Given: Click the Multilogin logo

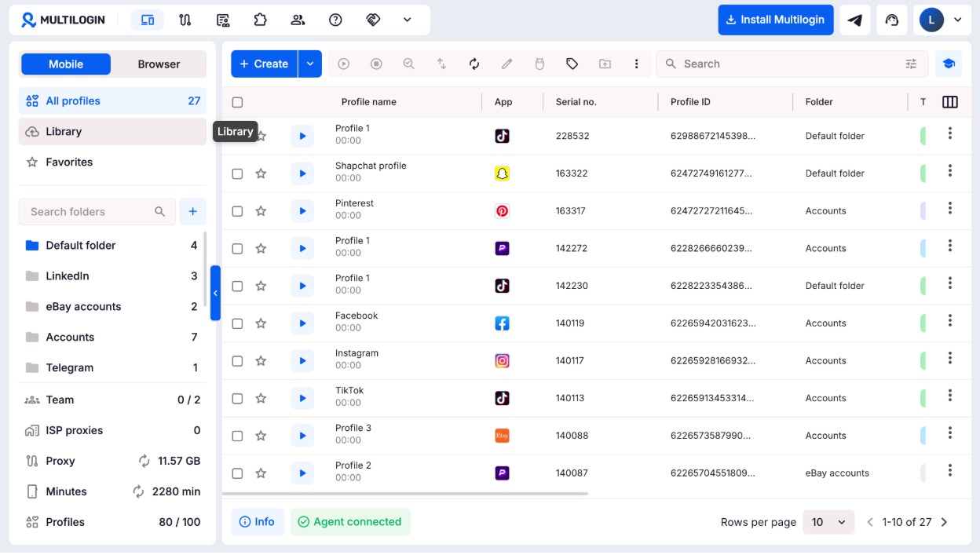Looking at the screenshot, I should [64, 20].
